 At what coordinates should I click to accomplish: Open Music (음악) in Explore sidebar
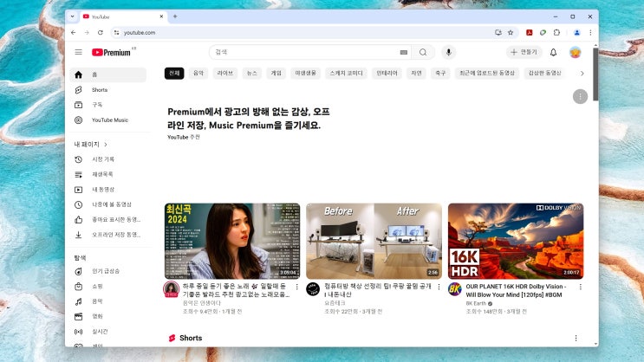107,301
